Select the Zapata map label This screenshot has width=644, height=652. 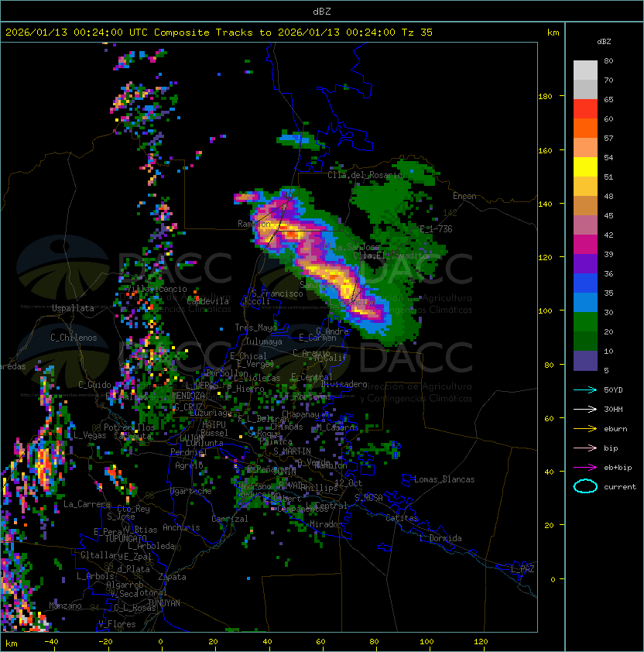(172, 577)
